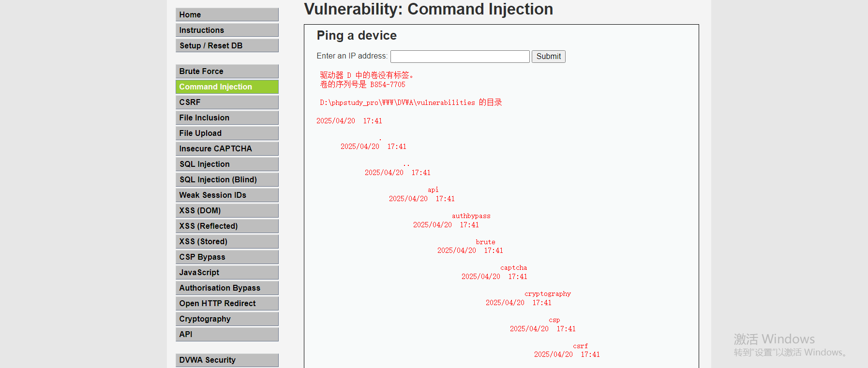The height and width of the screenshot is (368, 868).
Task: Select File Upload in sidebar
Action: 227,133
